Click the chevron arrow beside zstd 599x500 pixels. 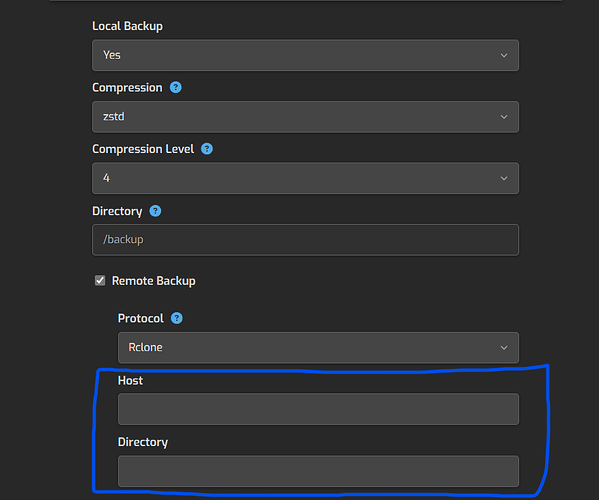point(504,117)
